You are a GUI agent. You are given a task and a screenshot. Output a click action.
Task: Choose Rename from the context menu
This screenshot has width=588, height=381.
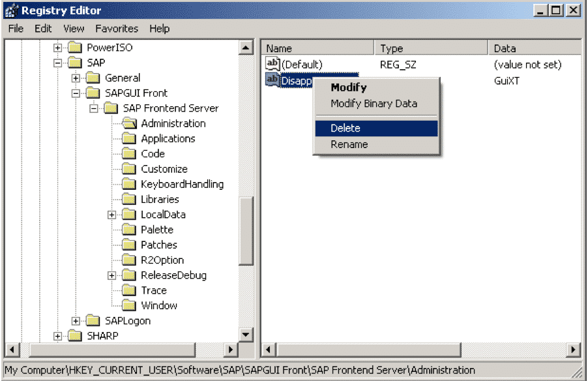pyautogui.click(x=376, y=145)
